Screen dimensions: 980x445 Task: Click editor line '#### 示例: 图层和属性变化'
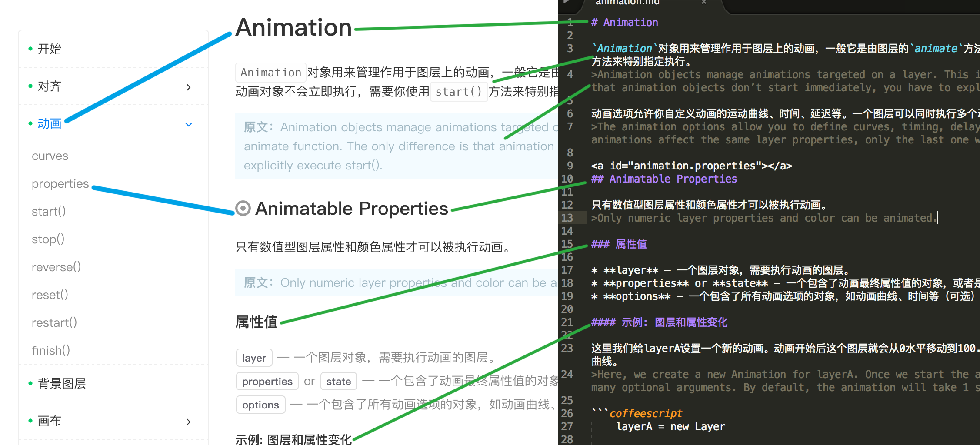coord(659,322)
